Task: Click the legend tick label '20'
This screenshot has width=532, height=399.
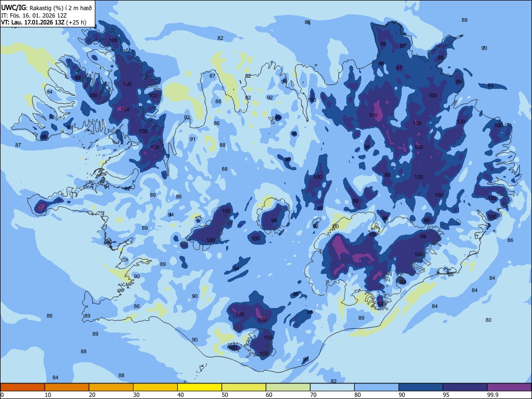Action: pos(92,395)
